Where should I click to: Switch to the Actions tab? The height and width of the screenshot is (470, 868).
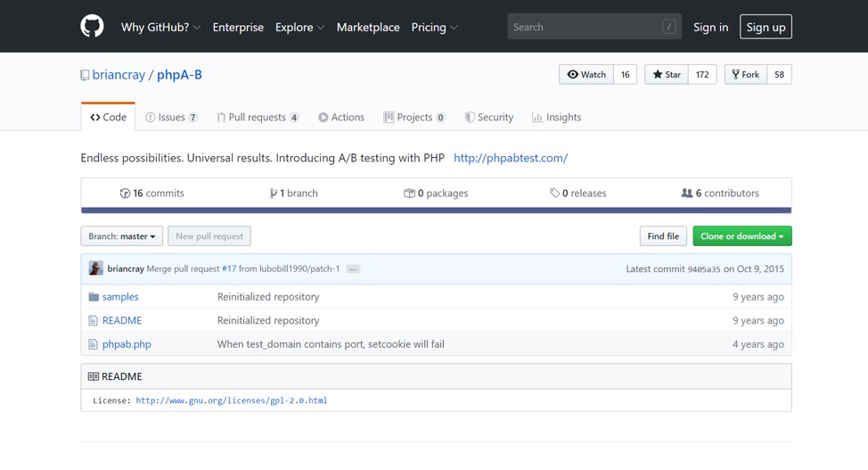pos(341,117)
